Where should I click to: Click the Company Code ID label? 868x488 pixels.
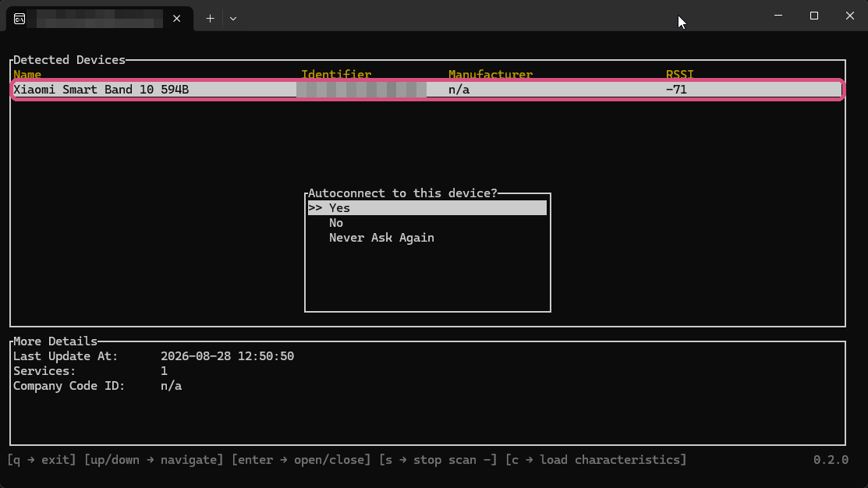click(69, 386)
